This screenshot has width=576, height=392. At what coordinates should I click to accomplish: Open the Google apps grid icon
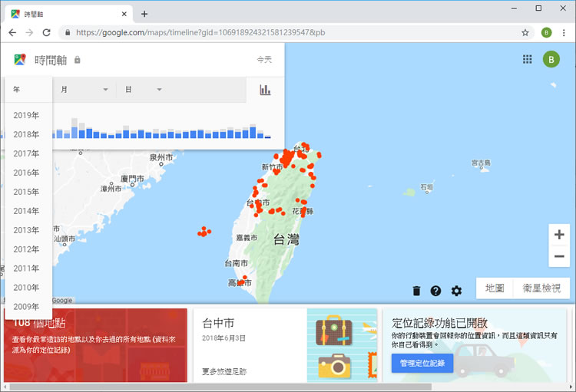pyautogui.click(x=528, y=60)
